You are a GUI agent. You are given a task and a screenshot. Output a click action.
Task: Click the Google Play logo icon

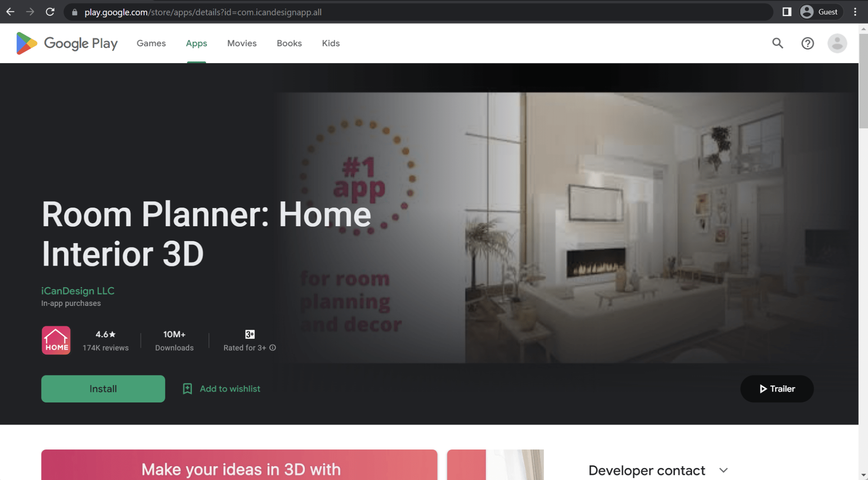pyautogui.click(x=25, y=42)
